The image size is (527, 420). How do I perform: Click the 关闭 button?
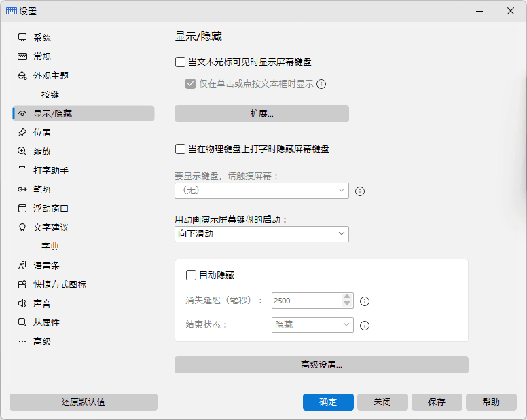(382, 402)
